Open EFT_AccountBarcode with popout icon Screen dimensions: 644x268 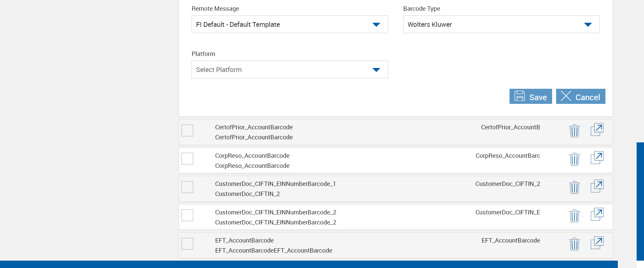point(597,243)
